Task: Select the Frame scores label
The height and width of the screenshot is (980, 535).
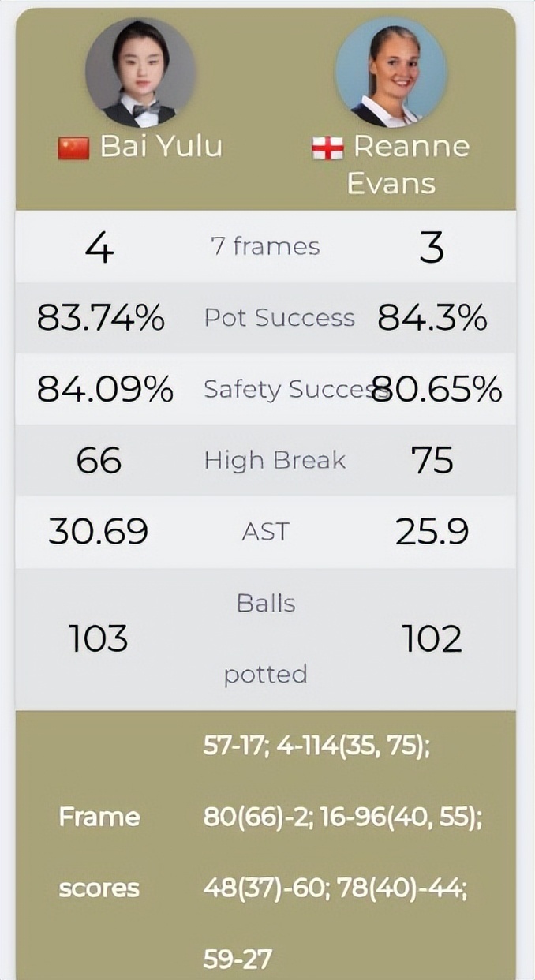Action: click(x=99, y=852)
